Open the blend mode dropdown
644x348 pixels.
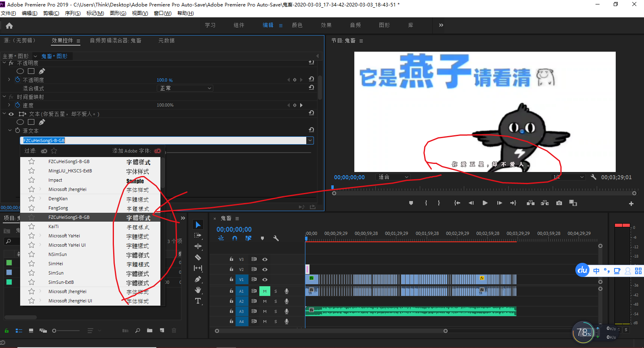coord(185,88)
